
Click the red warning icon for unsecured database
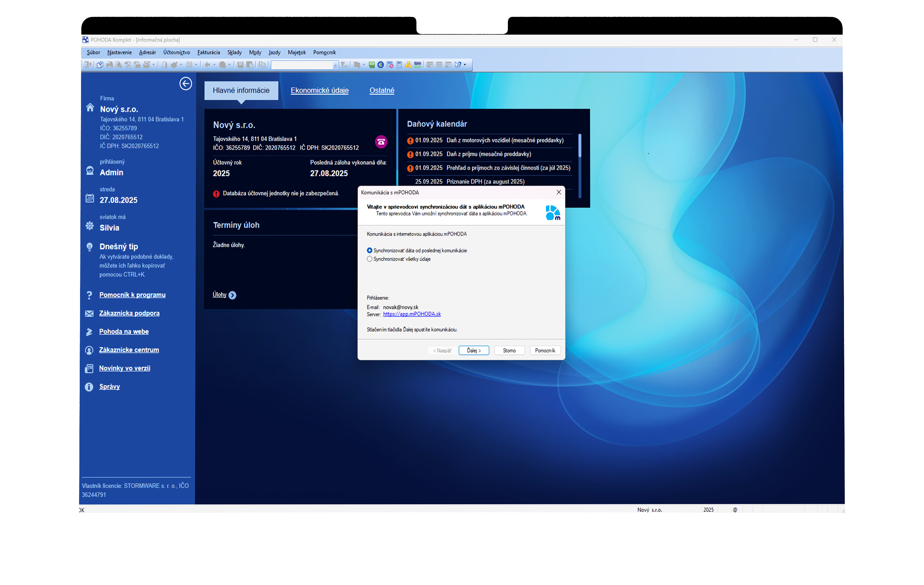[x=216, y=194]
